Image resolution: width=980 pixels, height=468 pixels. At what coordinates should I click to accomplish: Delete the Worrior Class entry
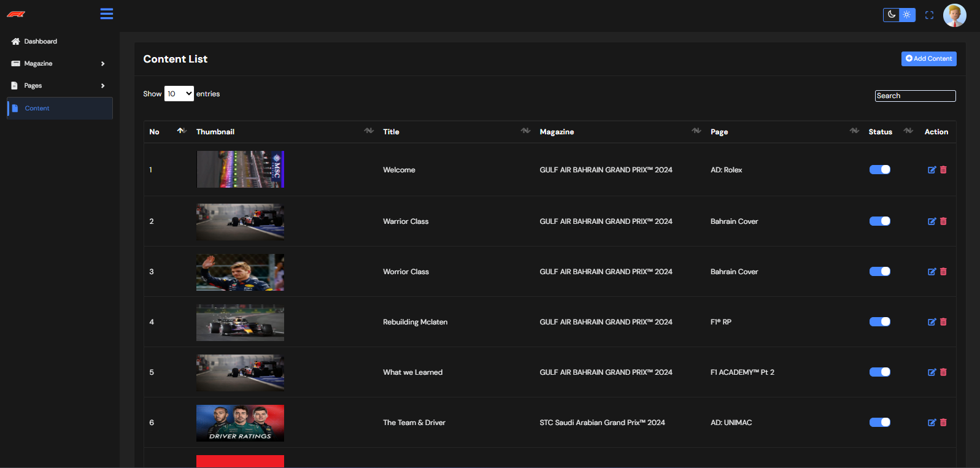tap(943, 272)
